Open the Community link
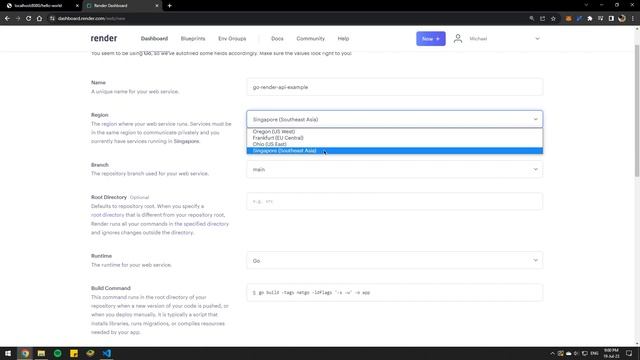 coord(311,38)
